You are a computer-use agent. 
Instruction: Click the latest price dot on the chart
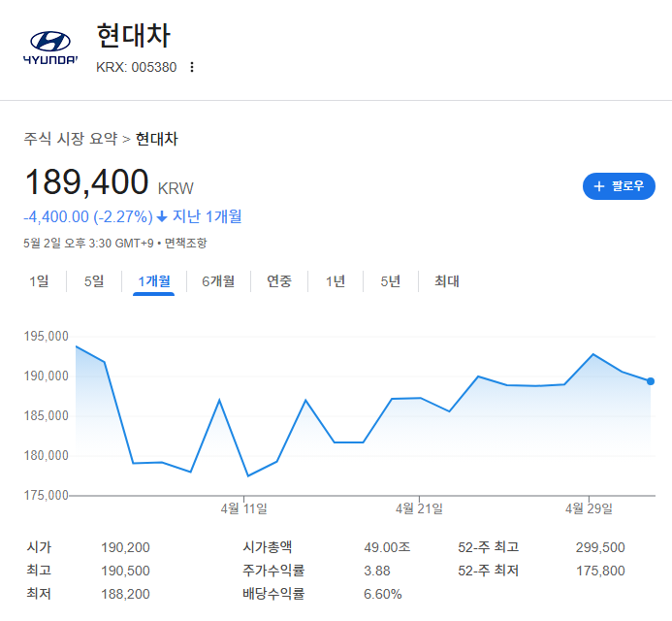(650, 381)
